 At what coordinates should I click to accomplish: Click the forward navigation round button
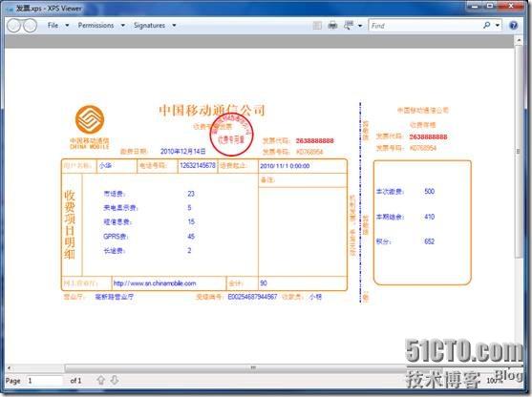(x=30, y=26)
